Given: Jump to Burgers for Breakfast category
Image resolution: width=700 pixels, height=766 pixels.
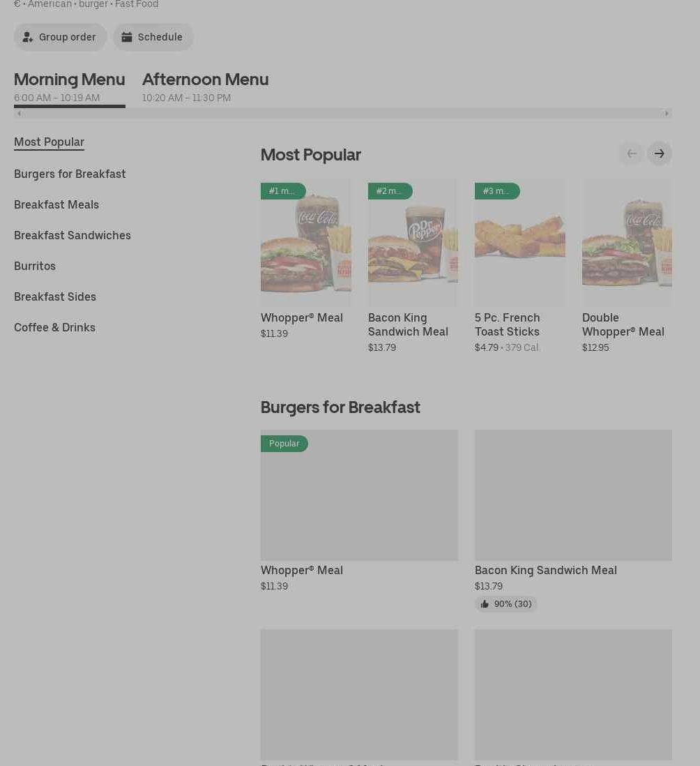Looking at the screenshot, I should coord(70,174).
